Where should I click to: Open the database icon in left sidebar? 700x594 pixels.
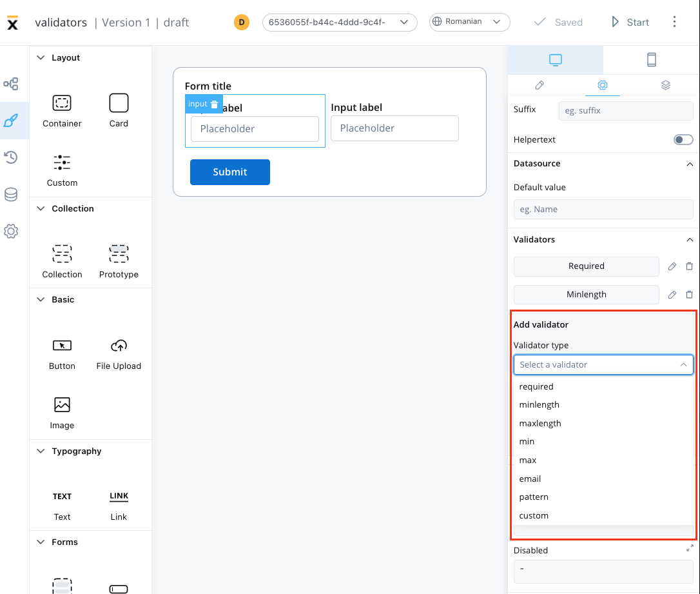tap(11, 195)
